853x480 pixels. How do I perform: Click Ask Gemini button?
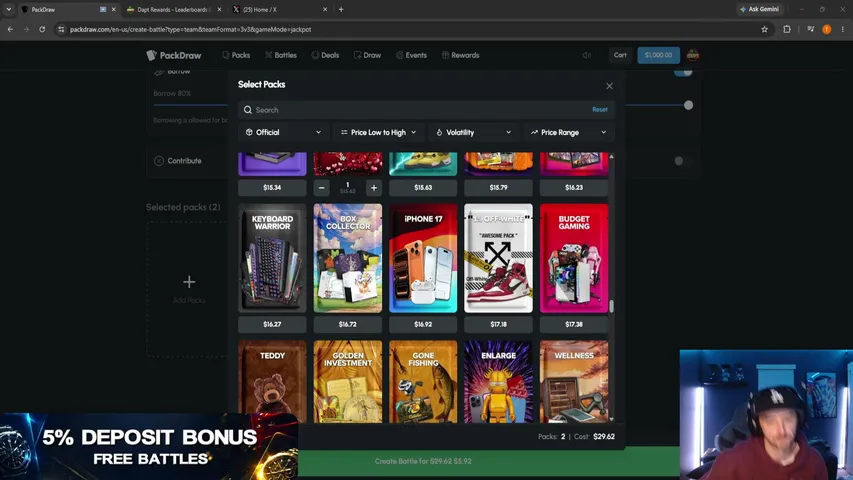pyautogui.click(x=759, y=9)
